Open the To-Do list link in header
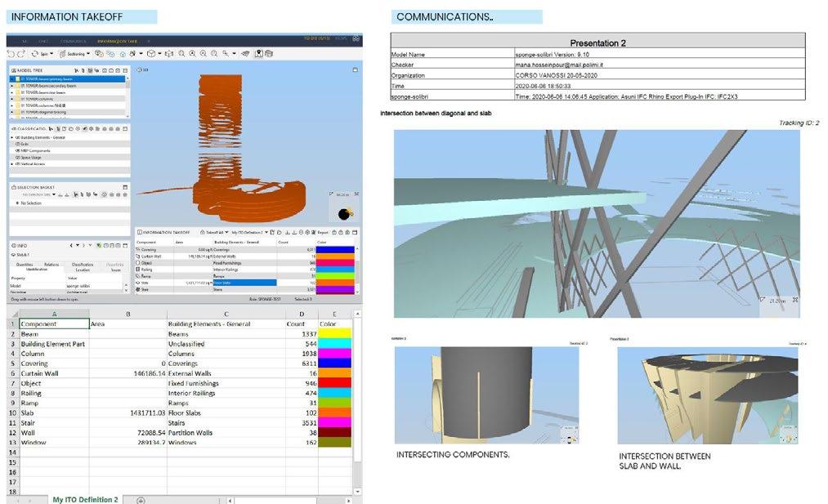This screenshot has height=504, width=828. point(317,38)
